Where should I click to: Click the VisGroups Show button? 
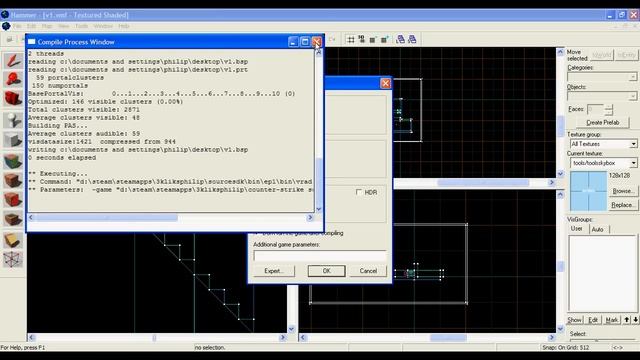(x=575, y=320)
